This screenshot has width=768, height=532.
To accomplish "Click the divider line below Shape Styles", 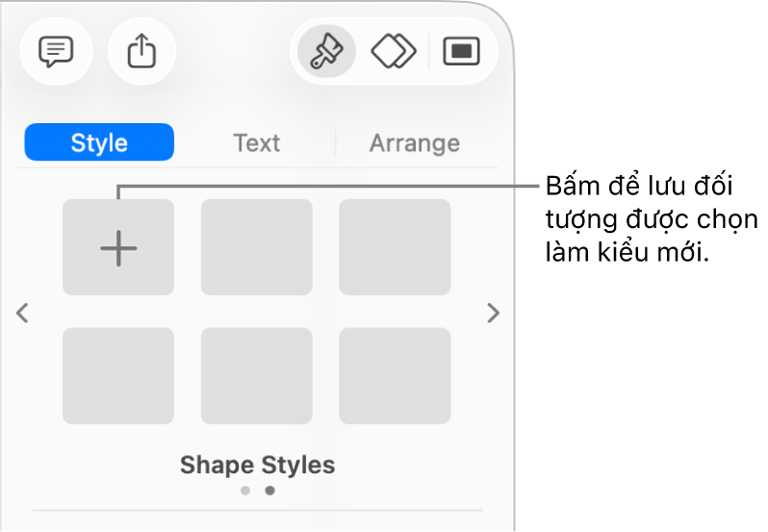I will point(257,510).
